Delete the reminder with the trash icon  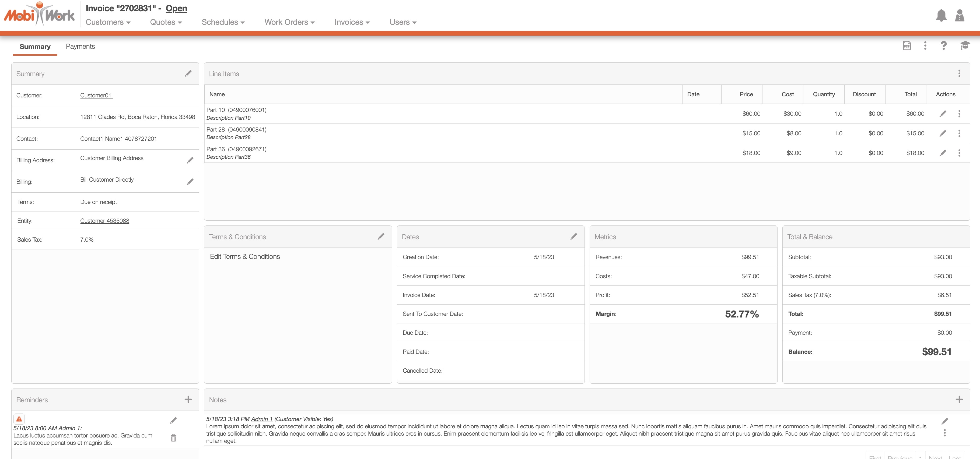(173, 438)
